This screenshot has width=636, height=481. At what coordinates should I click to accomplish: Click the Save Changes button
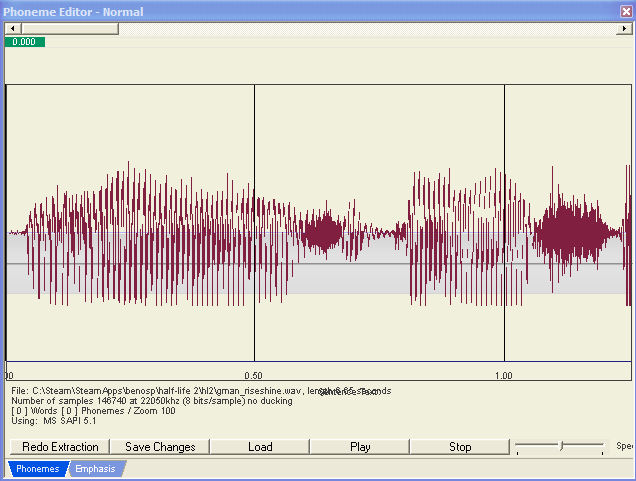[x=160, y=447]
